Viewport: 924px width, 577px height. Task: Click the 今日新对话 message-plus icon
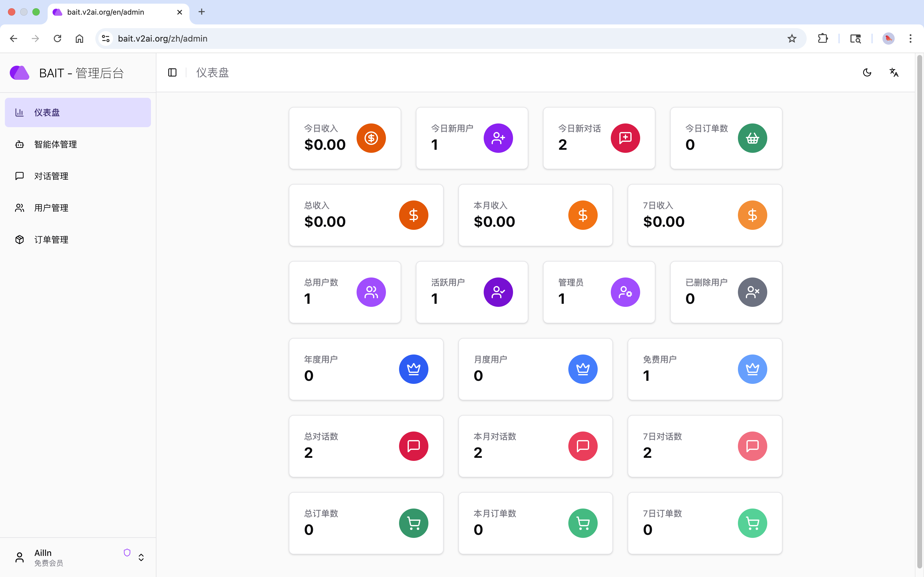(625, 138)
